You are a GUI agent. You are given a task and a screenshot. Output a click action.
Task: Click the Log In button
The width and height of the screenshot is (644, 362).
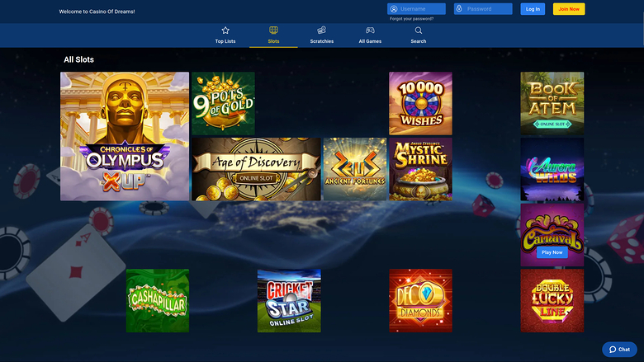tap(533, 9)
